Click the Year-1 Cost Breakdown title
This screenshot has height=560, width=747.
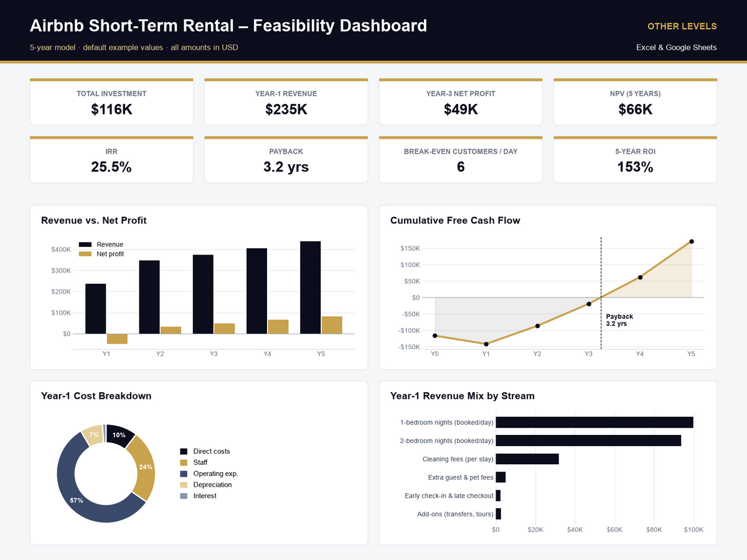click(96, 396)
